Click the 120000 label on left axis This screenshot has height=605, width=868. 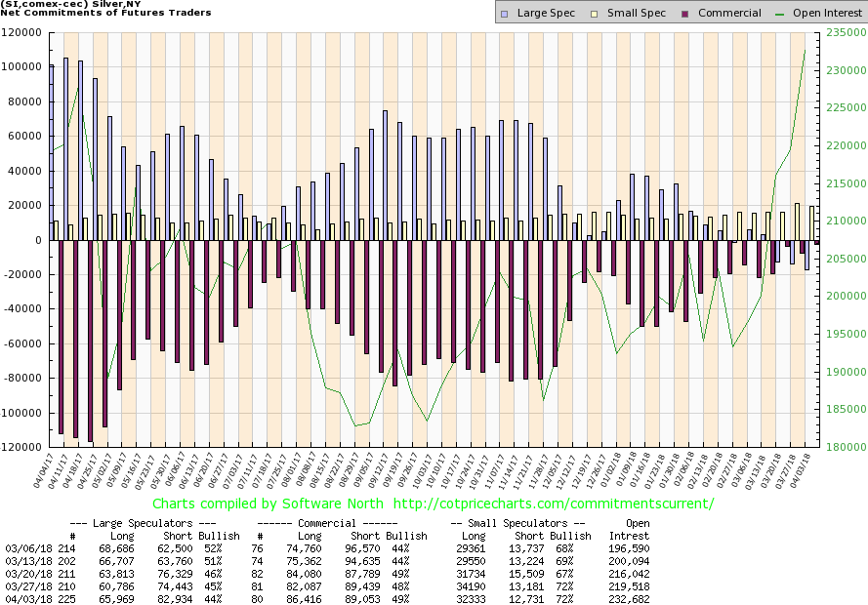click(x=28, y=32)
